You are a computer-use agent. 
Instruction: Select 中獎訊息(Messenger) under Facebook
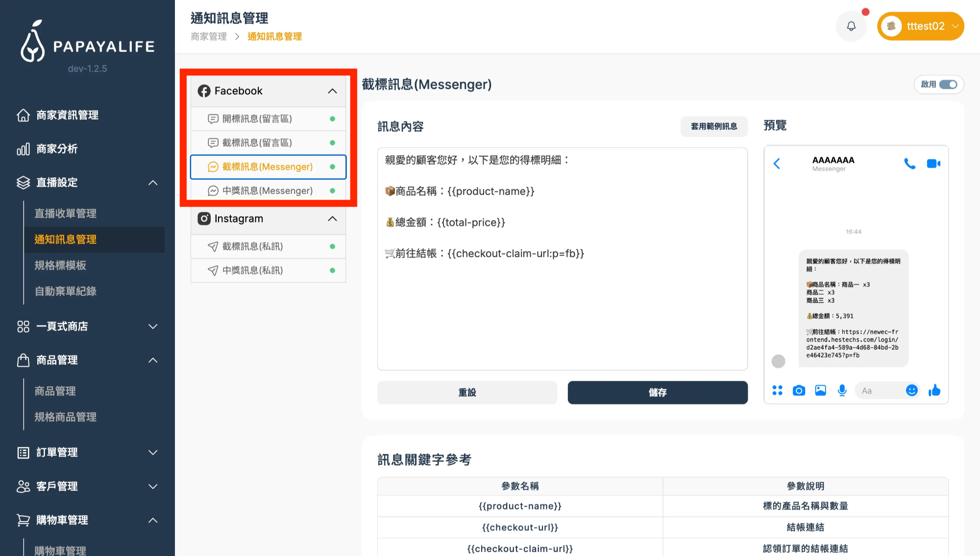tap(267, 191)
